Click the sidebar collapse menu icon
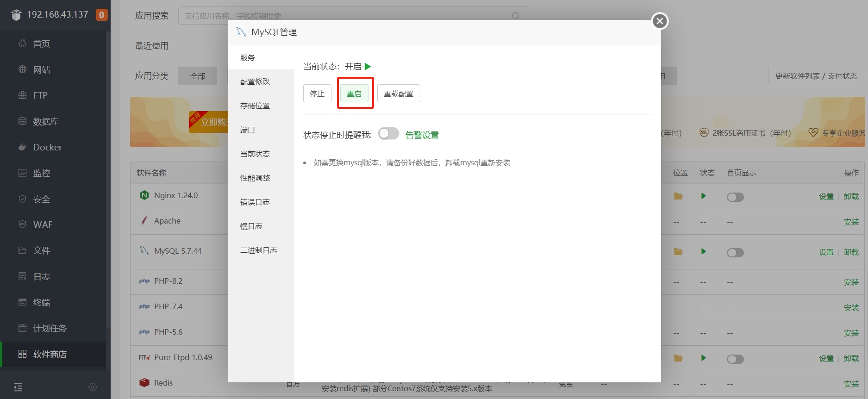The image size is (868, 399). [18, 387]
